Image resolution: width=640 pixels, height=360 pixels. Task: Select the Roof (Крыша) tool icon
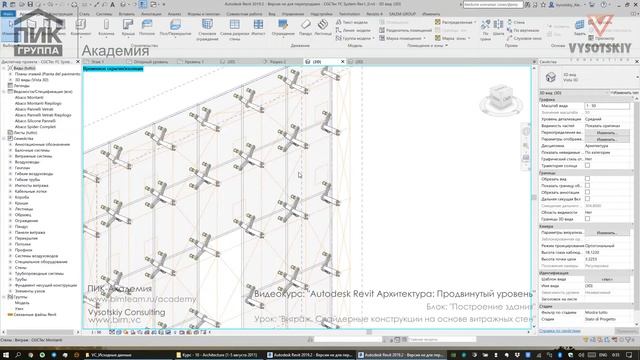pos(128,24)
